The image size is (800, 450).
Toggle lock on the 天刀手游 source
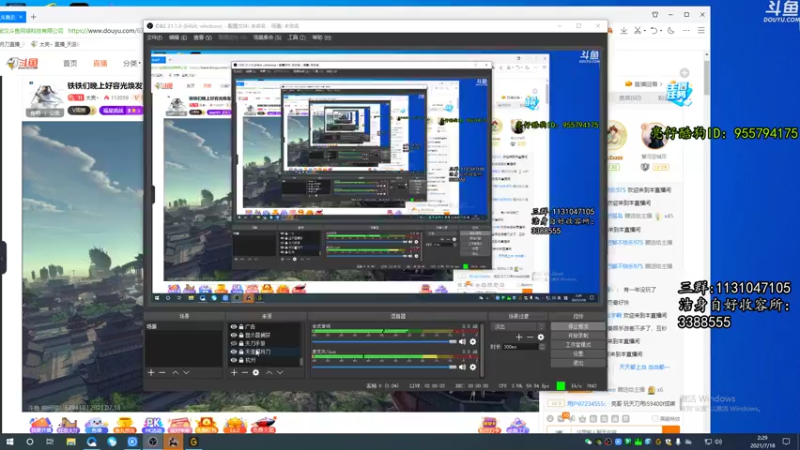tap(241, 343)
